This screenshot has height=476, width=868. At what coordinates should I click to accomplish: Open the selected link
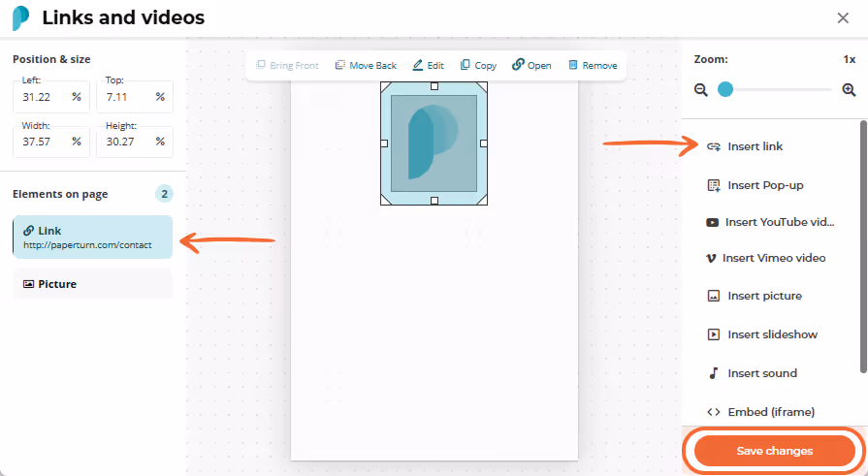[x=531, y=65]
